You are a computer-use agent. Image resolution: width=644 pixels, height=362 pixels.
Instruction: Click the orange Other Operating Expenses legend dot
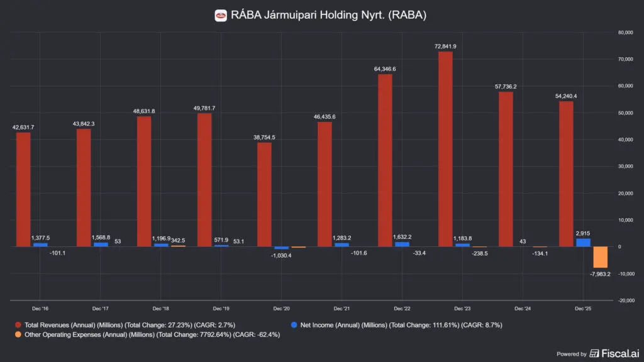coord(18,334)
